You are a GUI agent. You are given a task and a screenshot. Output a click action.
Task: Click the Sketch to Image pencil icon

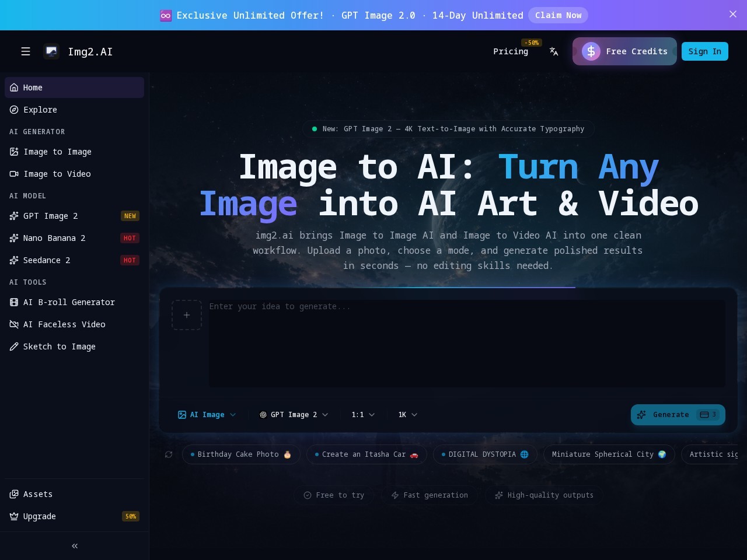(x=14, y=346)
